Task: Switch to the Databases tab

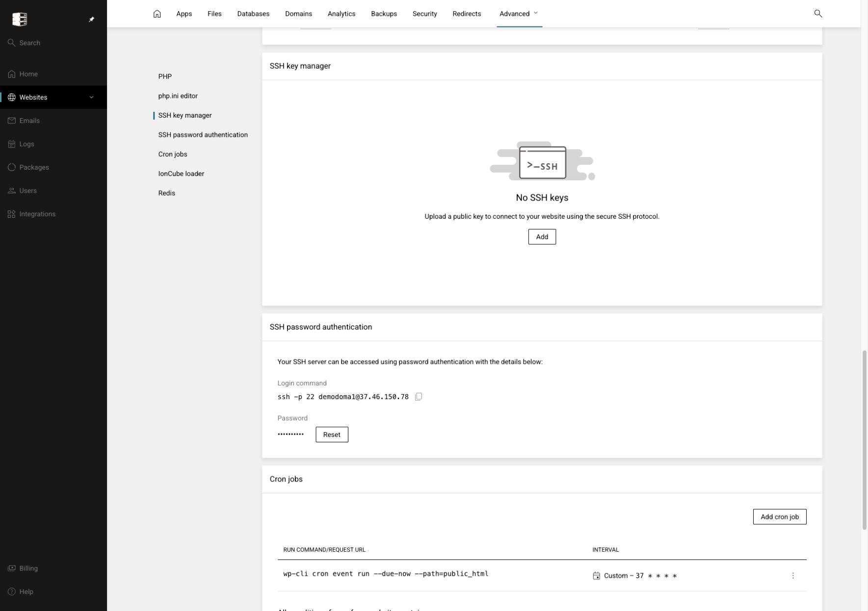Action: pyautogui.click(x=253, y=14)
